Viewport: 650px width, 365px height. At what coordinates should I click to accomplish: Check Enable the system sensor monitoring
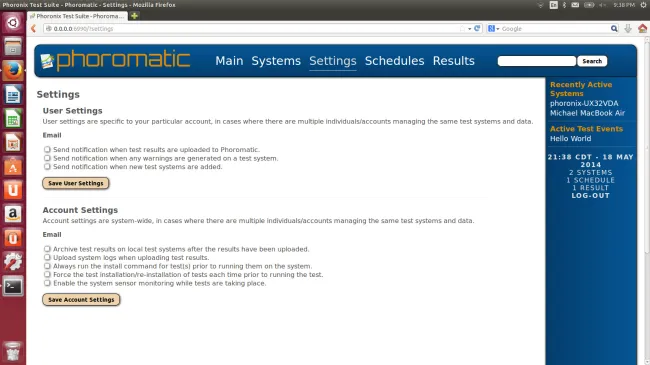[x=47, y=283]
